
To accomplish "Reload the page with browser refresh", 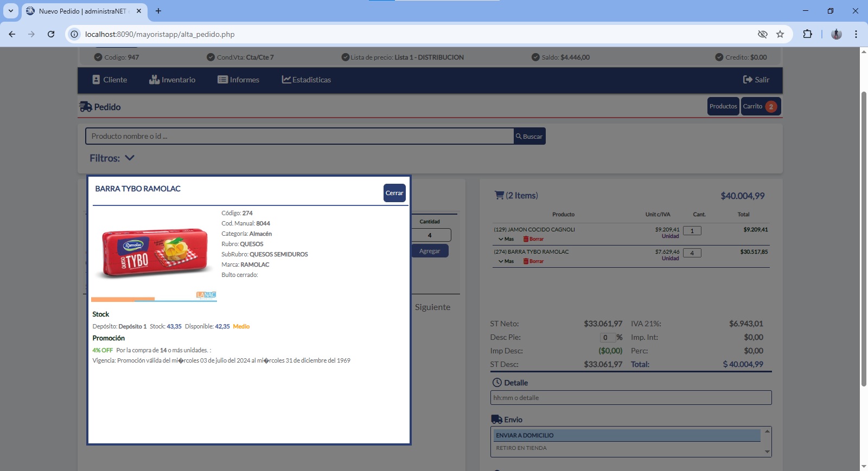I will [x=51, y=34].
